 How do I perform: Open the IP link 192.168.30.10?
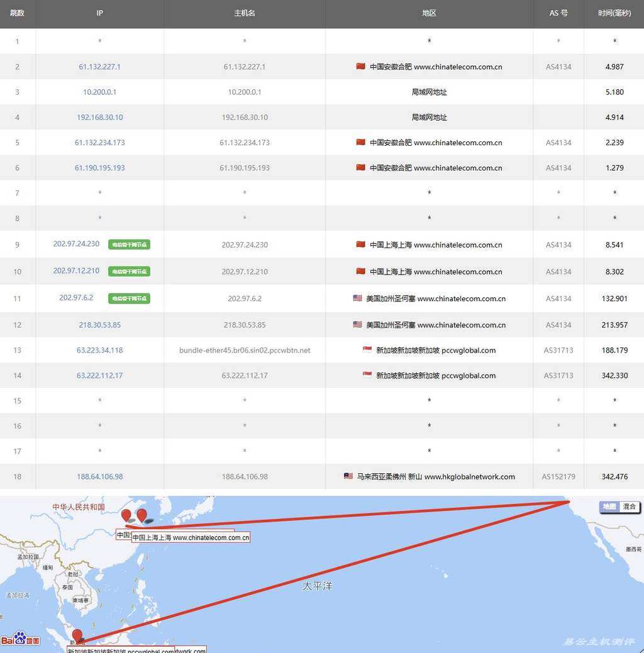click(99, 118)
